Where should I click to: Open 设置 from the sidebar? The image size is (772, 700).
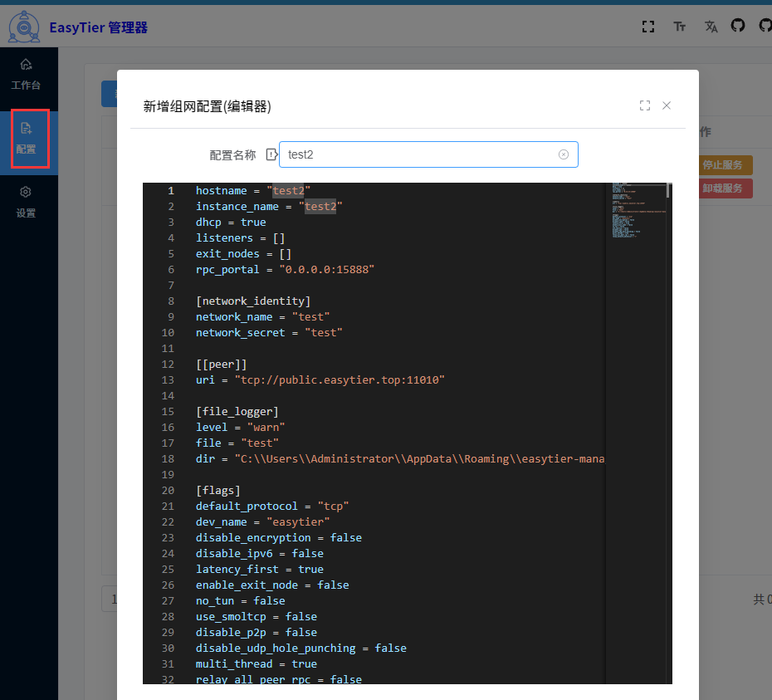pos(26,202)
